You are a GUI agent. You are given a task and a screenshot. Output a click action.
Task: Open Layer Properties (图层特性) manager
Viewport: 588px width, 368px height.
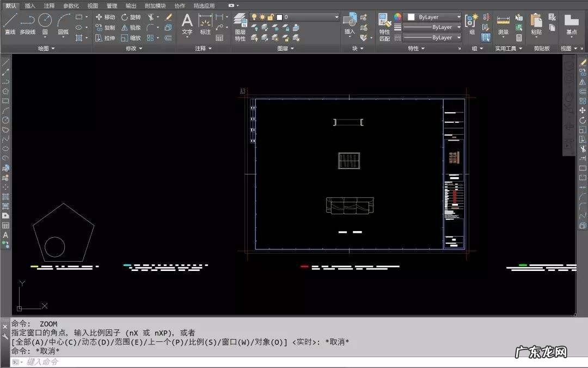click(x=240, y=26)
